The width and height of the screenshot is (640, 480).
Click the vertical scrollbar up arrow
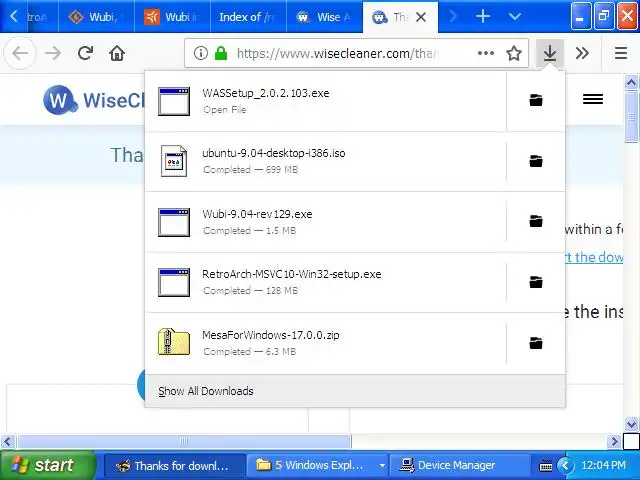[631, 82]
